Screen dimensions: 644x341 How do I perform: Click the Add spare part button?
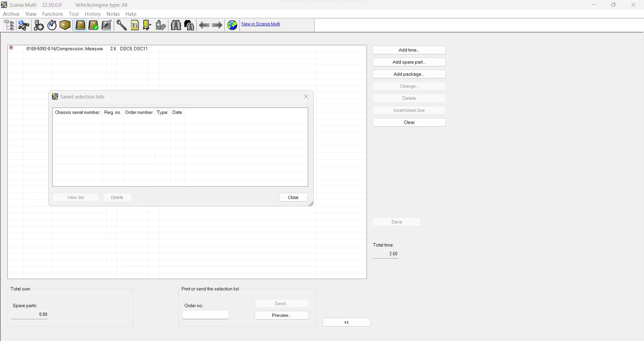(409, 62)
